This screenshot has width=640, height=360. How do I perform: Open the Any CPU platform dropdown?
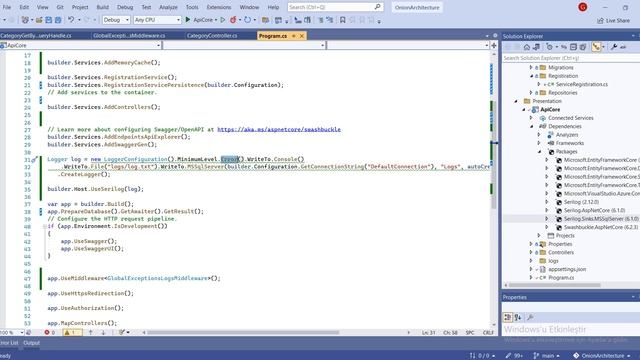click(x=157, y=20)
